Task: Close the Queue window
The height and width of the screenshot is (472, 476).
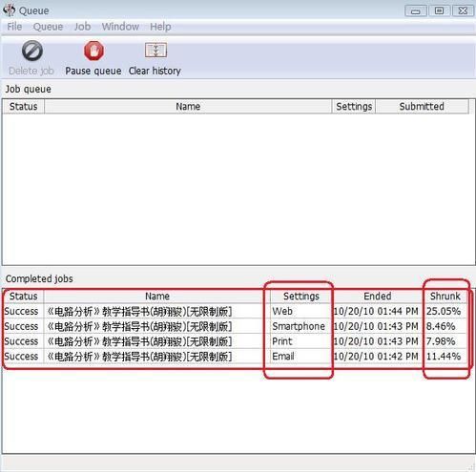Action: (463, 10)
